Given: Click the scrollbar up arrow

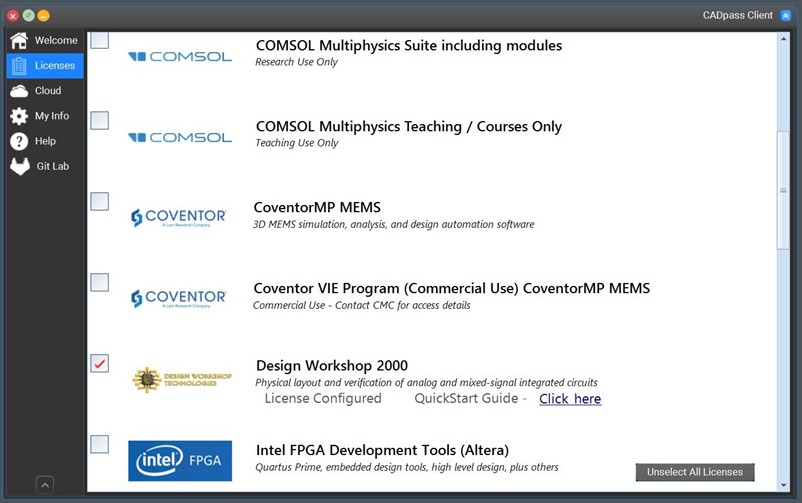Looking at the screenshot, I should click(783, 39).
